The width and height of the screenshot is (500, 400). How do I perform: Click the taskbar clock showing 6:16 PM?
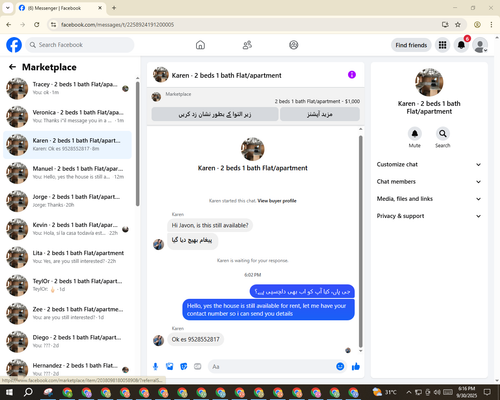click(467, 392)
